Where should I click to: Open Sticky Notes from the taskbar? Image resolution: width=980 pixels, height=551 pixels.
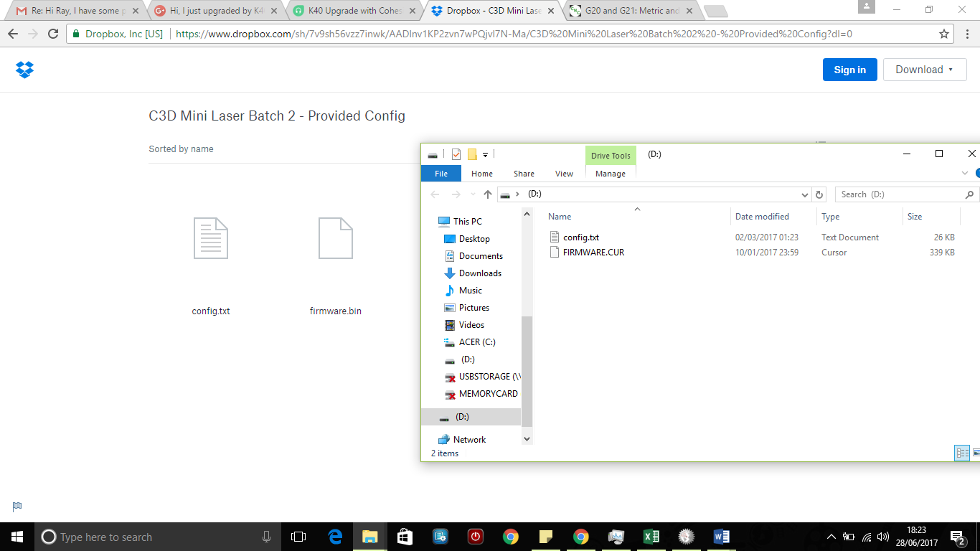(x=546, y=537)
